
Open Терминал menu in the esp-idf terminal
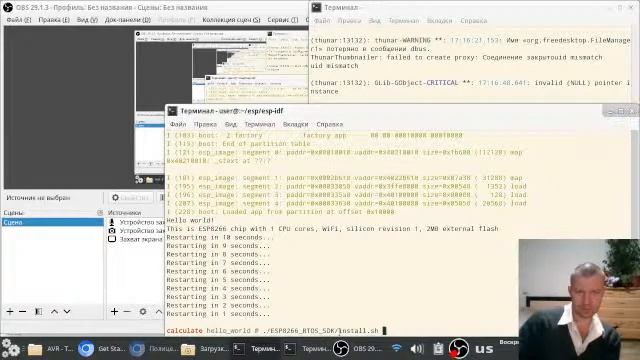260,124
